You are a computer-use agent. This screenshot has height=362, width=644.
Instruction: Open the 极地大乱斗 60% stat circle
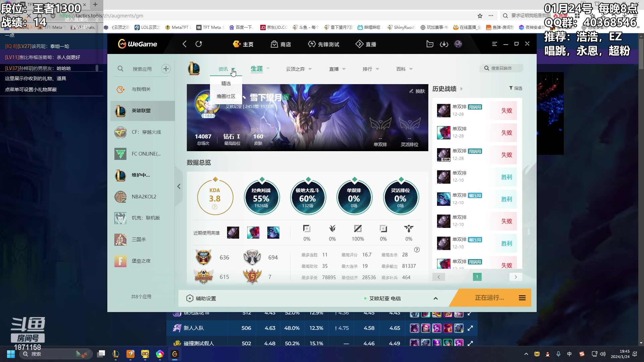(308, 197)
